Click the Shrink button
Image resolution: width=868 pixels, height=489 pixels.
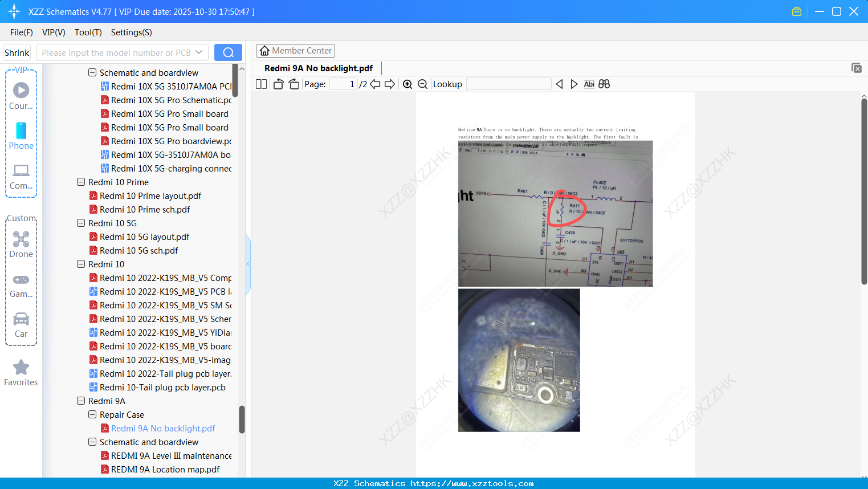point(17,52)
